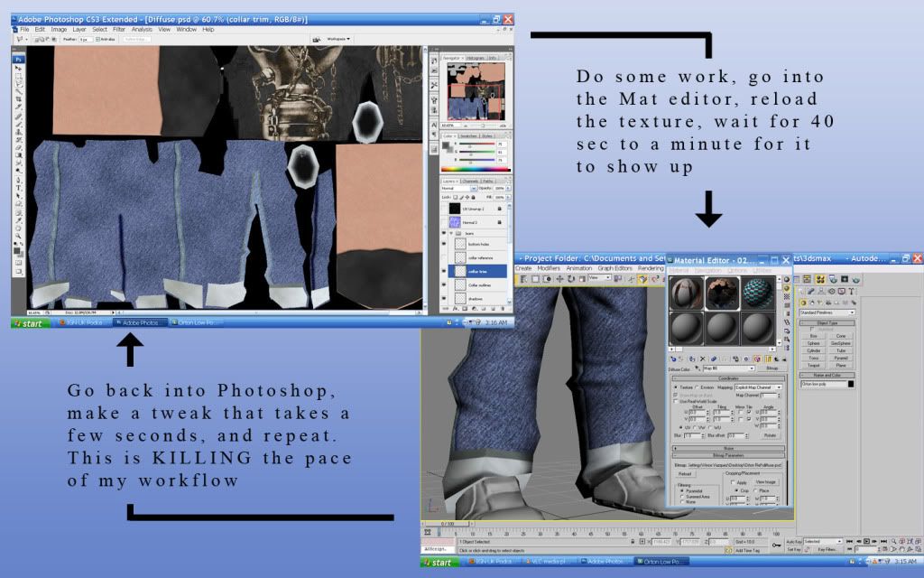The height and width of the screenshot is (578, 924).
Task: Open the Filter menu in Photoshop
Action: [x=119, y=30]
